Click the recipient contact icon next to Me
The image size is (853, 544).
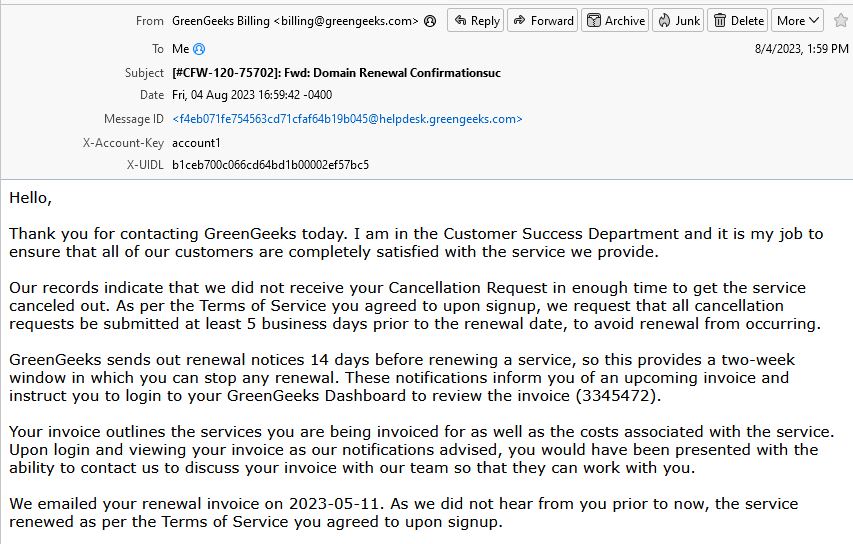[199, 49]
